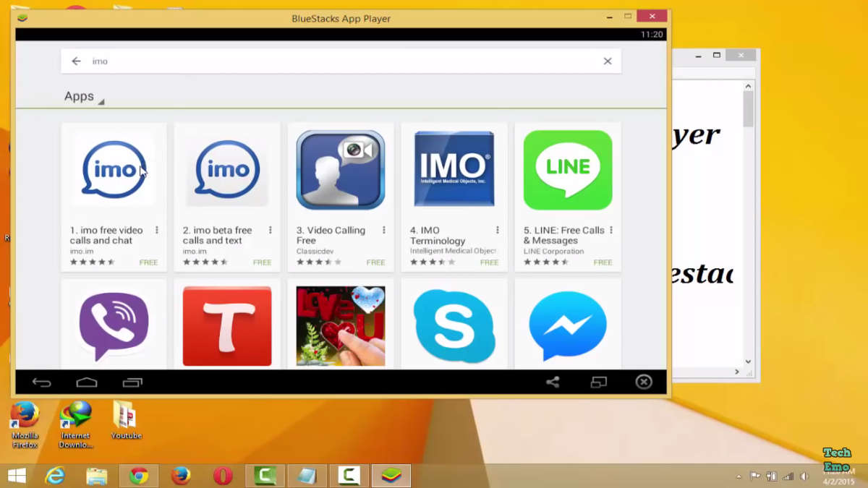The width and height of the screenshot is (868, 488).
Task: Open the red Tango app icon
Action: click(227, 327)
